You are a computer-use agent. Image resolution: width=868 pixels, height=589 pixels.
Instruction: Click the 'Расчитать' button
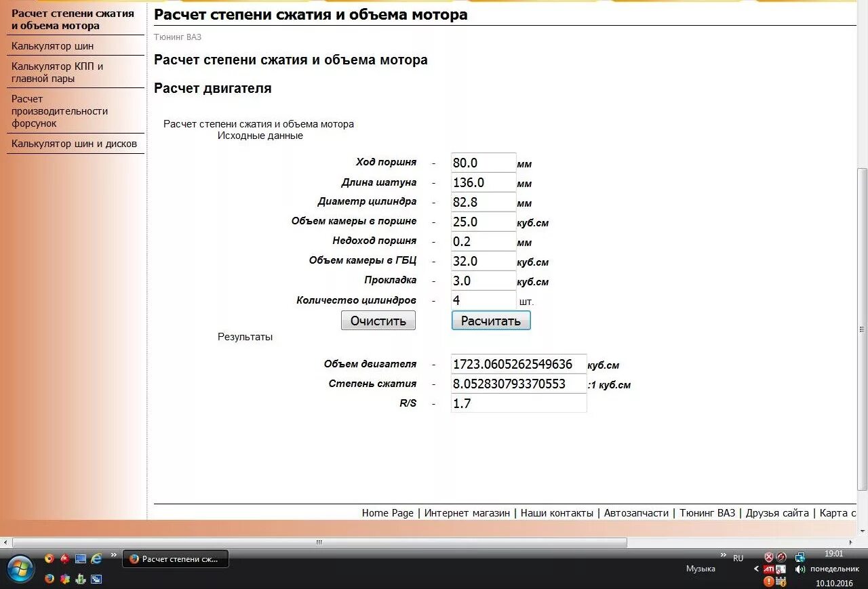point(491,321)
